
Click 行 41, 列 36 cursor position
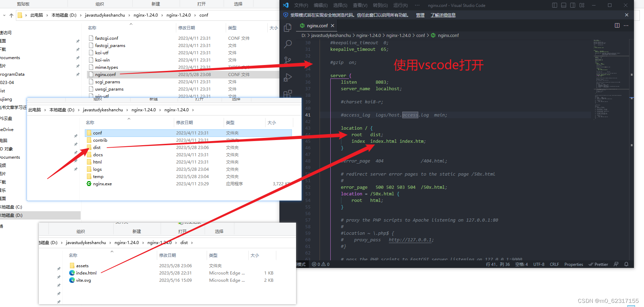tap(498, 264)
